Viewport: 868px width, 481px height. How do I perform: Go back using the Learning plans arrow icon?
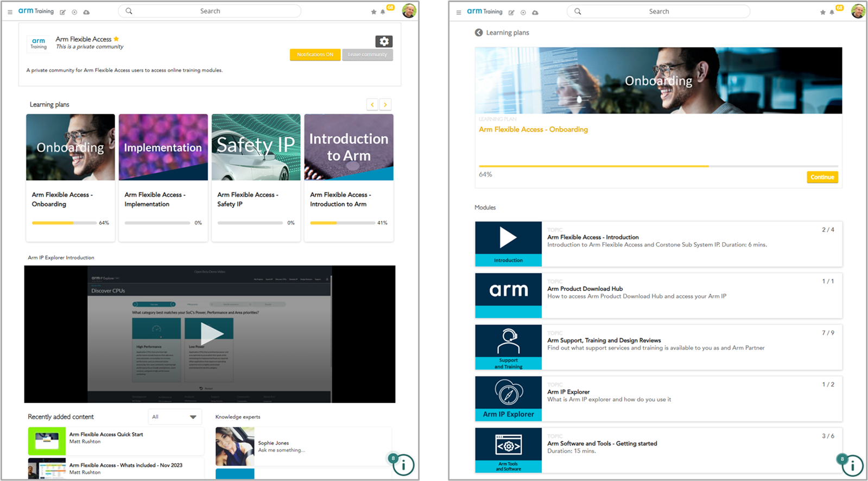click(479, 33)
